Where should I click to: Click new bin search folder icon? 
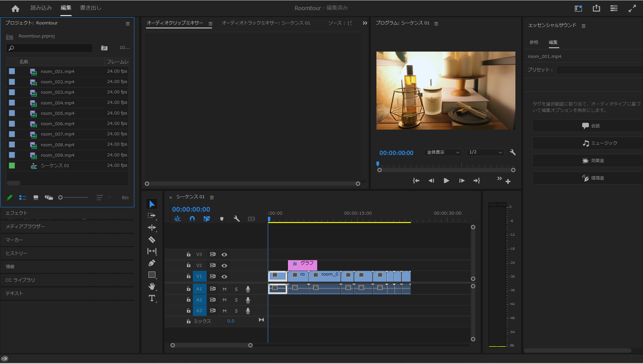click(x=104, y=48)
